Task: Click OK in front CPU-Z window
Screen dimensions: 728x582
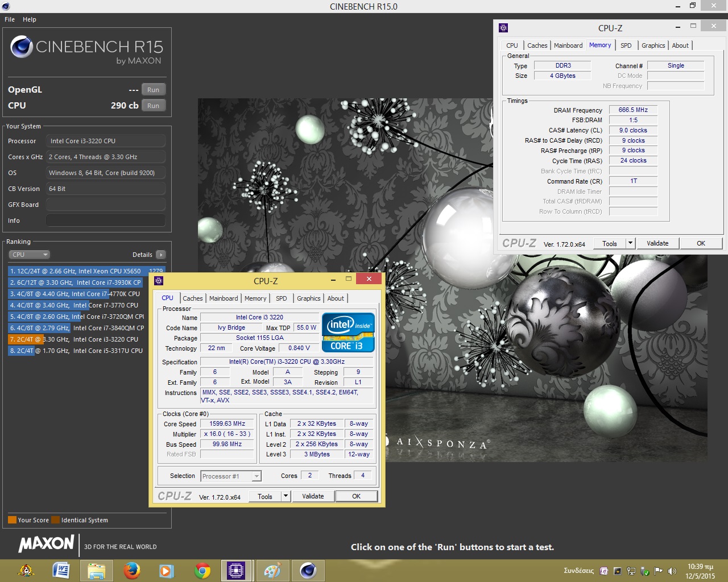Action: [x=356, y=496]
